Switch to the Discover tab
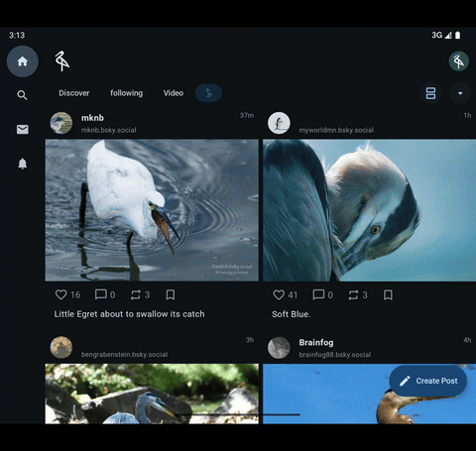The image size is (476, 451). point(74,93)
